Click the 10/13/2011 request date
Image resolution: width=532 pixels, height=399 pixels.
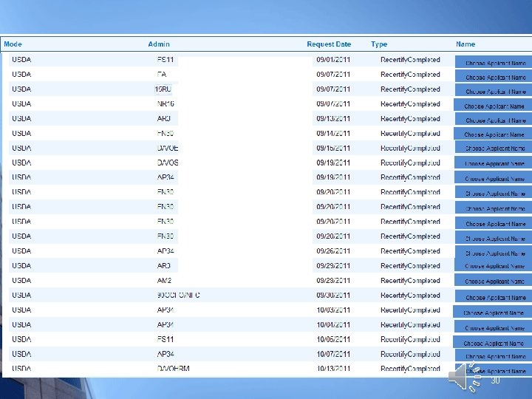[333, 369]
